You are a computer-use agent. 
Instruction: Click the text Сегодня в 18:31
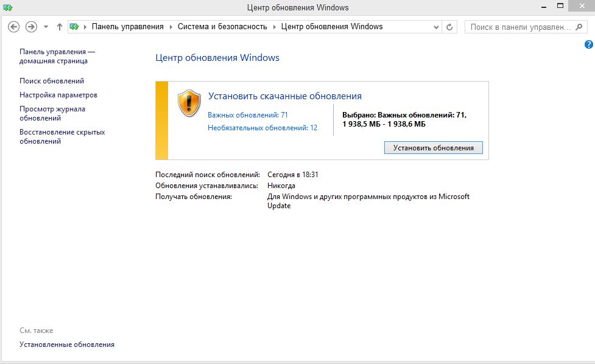pos(292,175)
